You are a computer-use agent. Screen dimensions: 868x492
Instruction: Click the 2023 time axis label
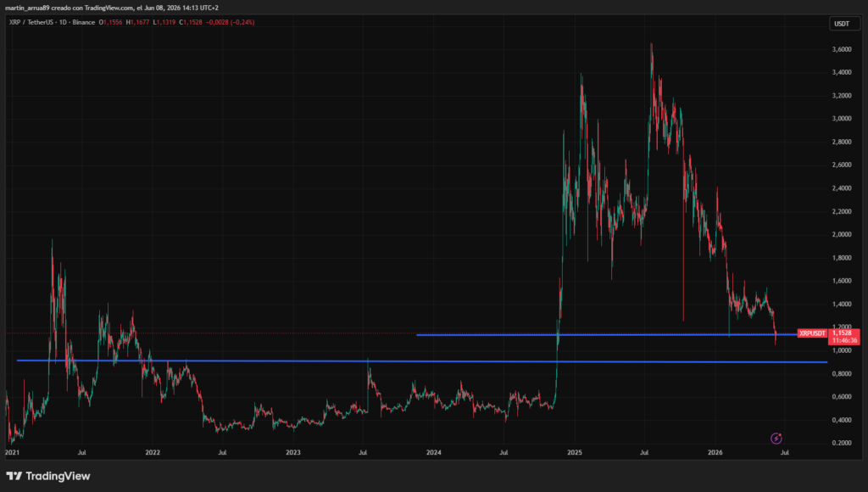pyautogui.click(x=293, y=453)
